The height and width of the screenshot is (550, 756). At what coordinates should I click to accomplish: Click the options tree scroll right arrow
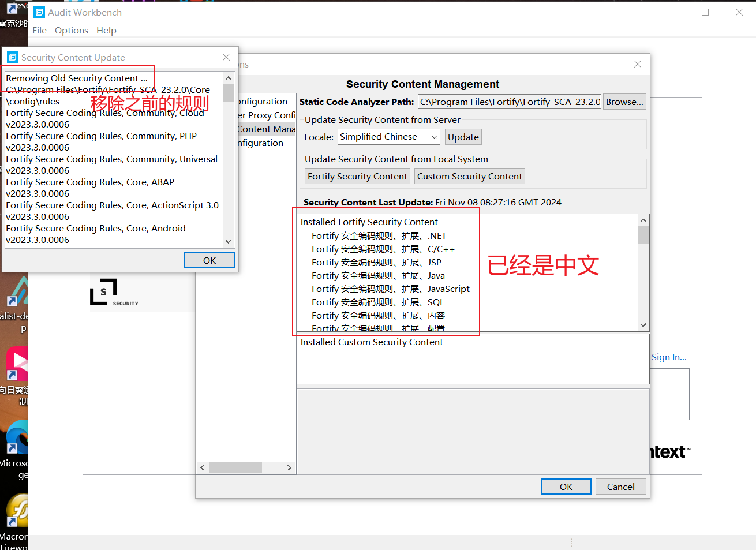pos(289,467)
